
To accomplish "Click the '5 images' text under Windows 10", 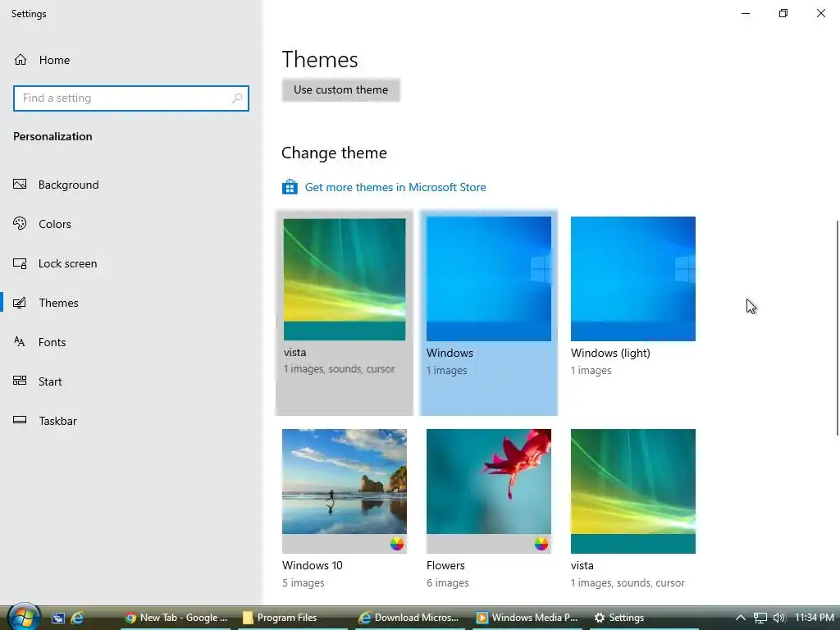I will click(x=304, y=582).
